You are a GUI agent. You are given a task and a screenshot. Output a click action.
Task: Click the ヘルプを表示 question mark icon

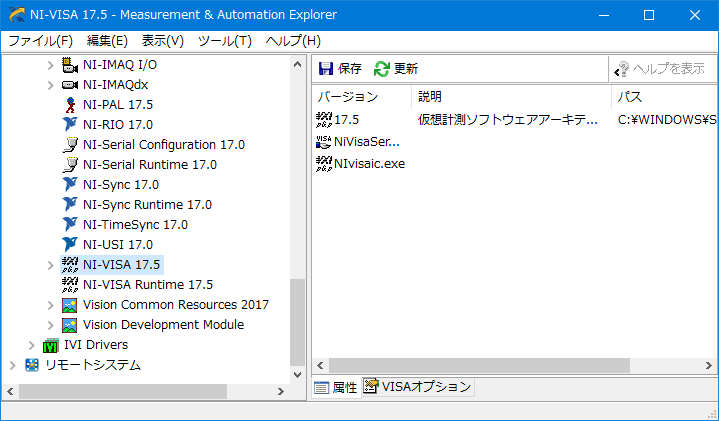click(621, 69)
